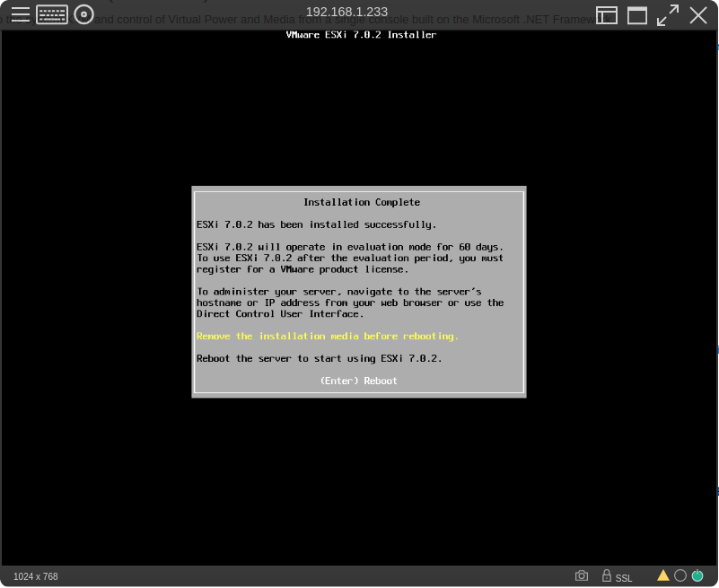
Task: Click the (Enter) Reboot option
Action: (x=358, y=381)
